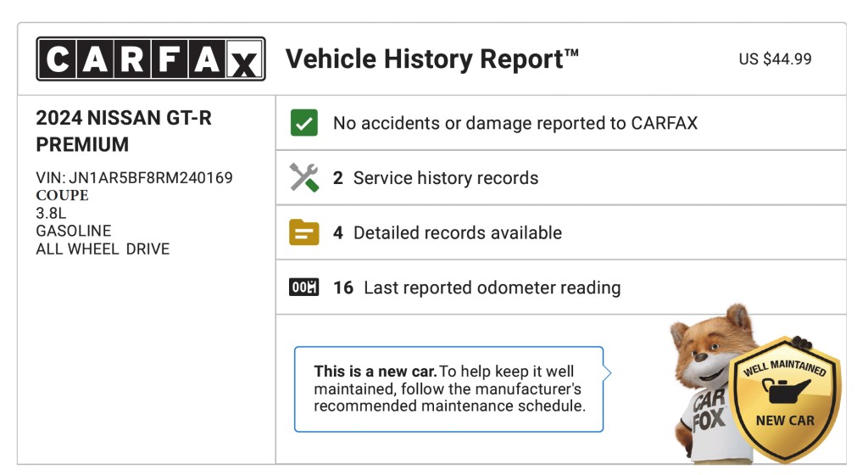868x475 pixels.
Task: Open the 4 Detailed records available row
Action: (561, 232)
